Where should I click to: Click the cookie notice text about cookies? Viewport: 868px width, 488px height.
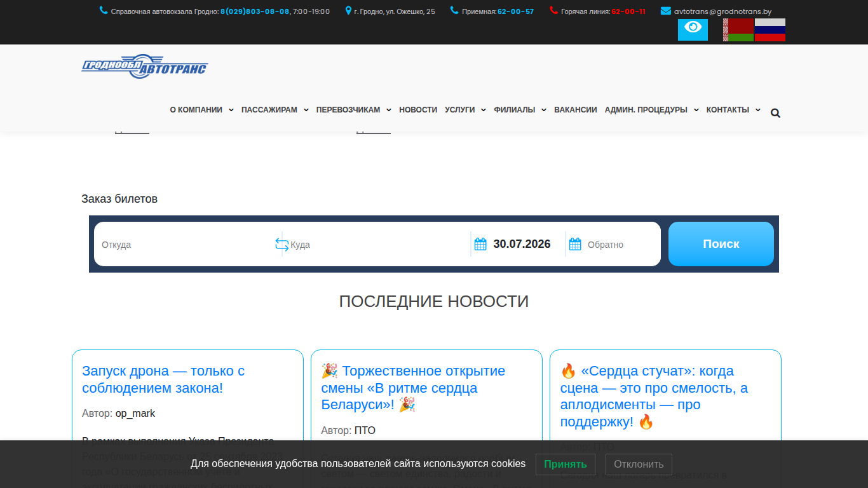tap(358, 464)
